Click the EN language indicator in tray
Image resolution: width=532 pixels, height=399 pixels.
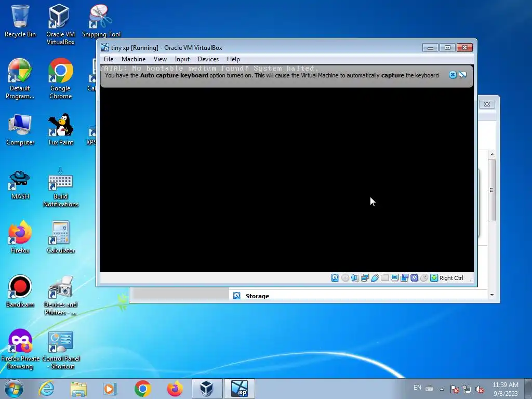click(417, 388)
